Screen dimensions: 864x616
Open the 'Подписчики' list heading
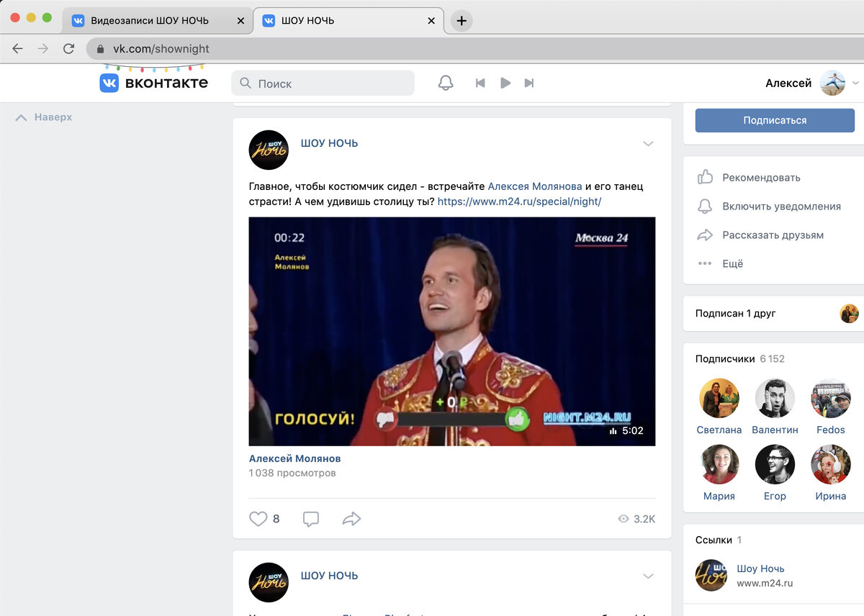click(x=725, y=358)
